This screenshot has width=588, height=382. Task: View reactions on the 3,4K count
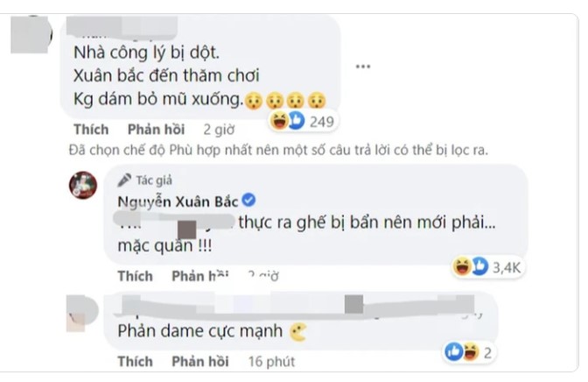(507, 267)
